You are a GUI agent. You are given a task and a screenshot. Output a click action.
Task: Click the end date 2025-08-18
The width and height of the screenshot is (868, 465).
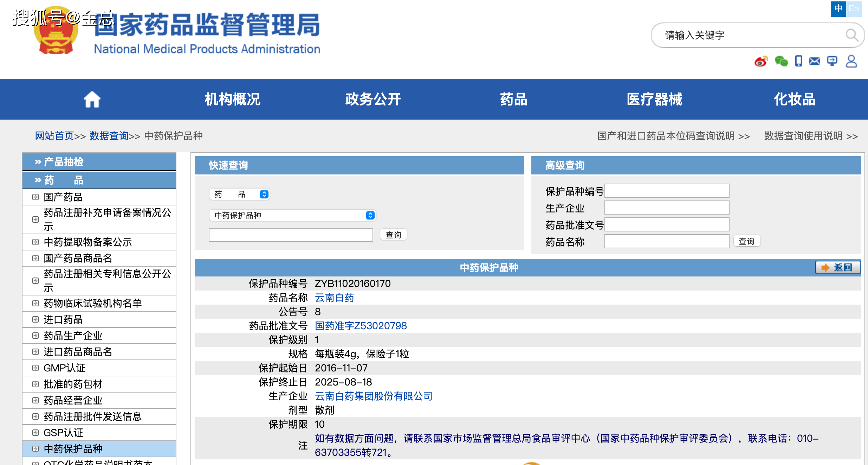click(343, 382)
